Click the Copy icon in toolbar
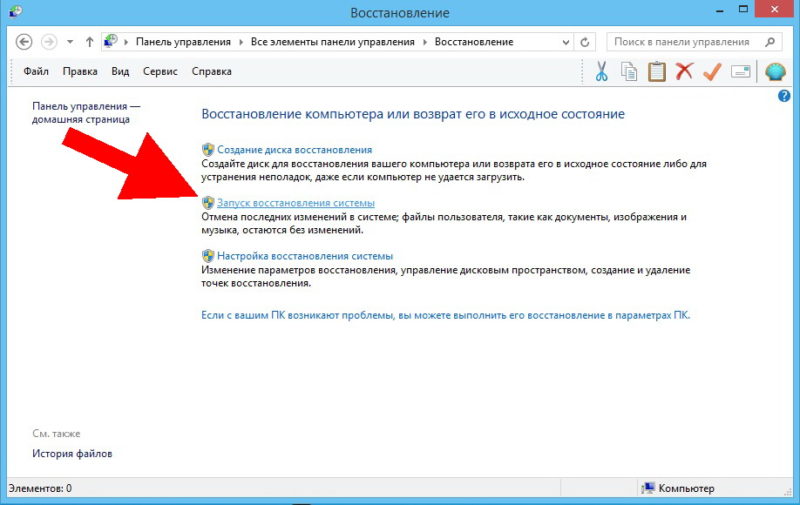This screenshot has width=800, height=505. (x=629, y=72)
